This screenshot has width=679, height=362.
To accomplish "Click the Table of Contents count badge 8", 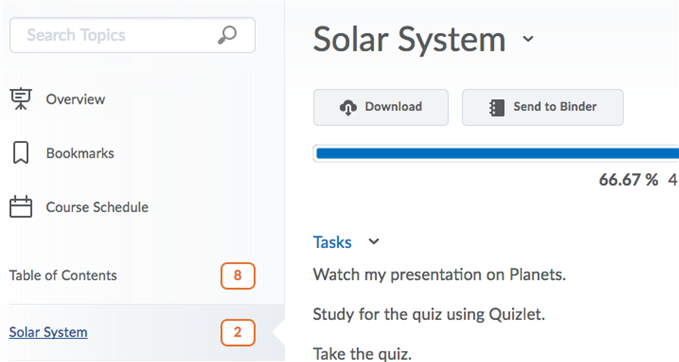I will pyautogui.click(x=238, y=275).
